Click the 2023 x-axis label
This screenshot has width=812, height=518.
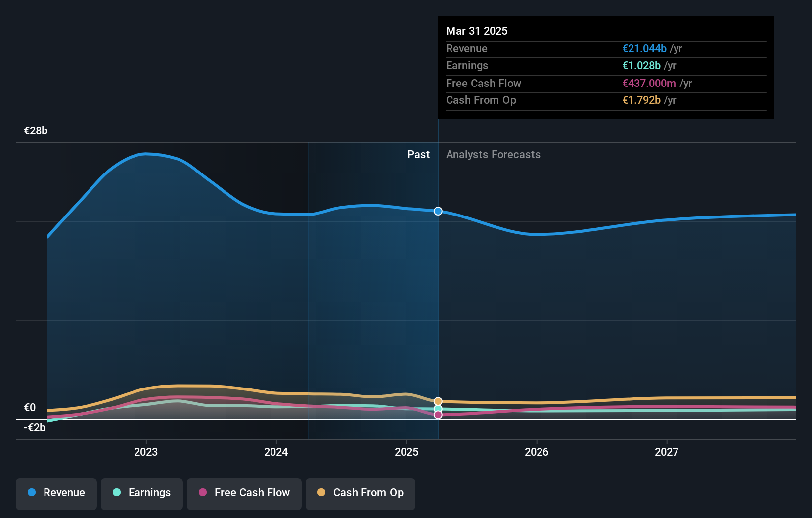point(146,452)
